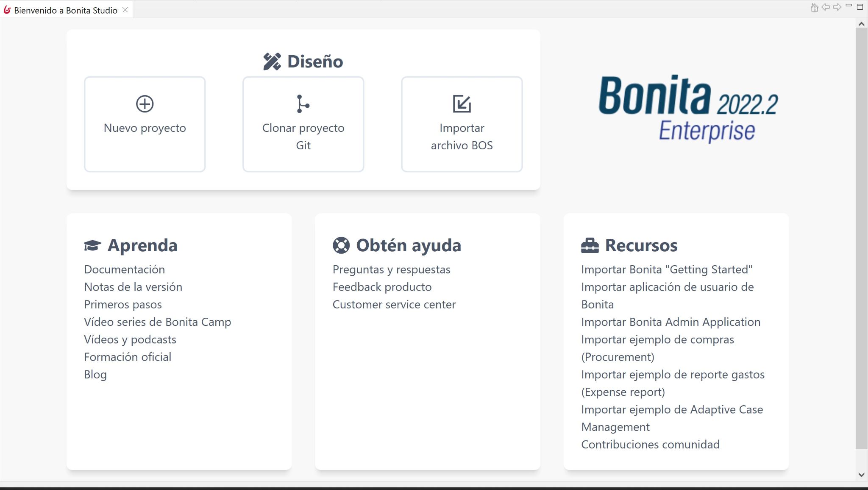Open the Documentación link

pos(124,269)
